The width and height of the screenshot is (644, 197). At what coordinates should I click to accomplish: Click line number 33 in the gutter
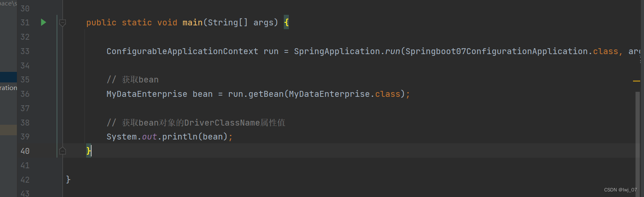25,51
